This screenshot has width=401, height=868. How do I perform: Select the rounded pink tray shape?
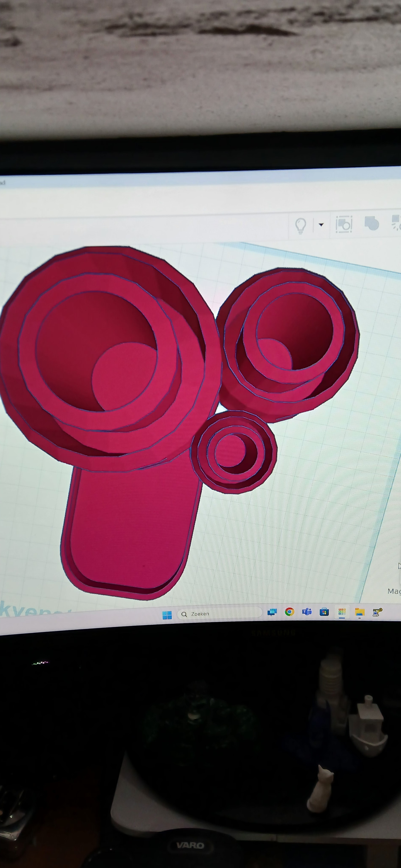pyautogui.click(x=131, y=526)
